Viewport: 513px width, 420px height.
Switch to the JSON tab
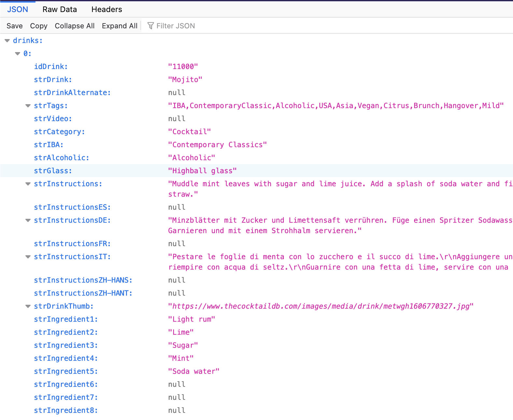click(18, 9)
